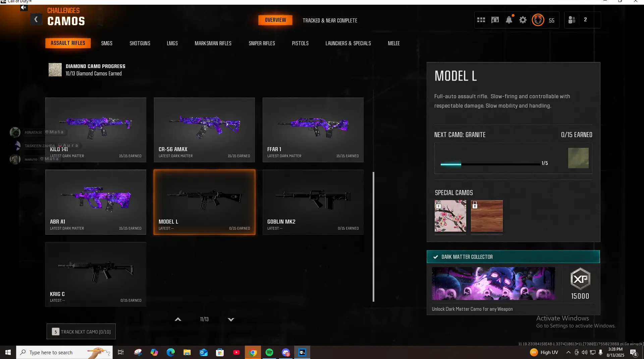The width and height of the screenshot is (644, 359).
Task: Click the Track Next Camo button
Action: (x=81, y=332)
